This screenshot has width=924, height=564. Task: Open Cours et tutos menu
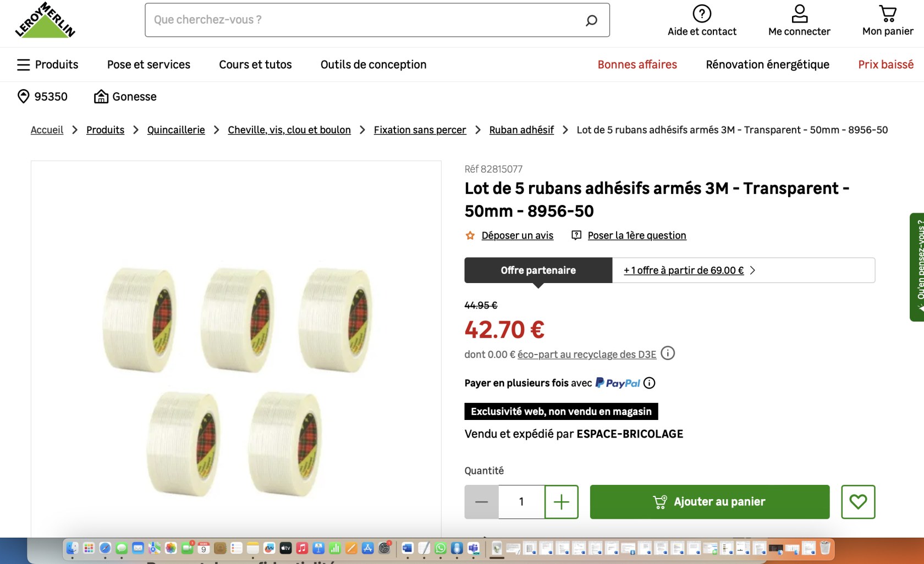pyautogui.click(x=255, y=64)
